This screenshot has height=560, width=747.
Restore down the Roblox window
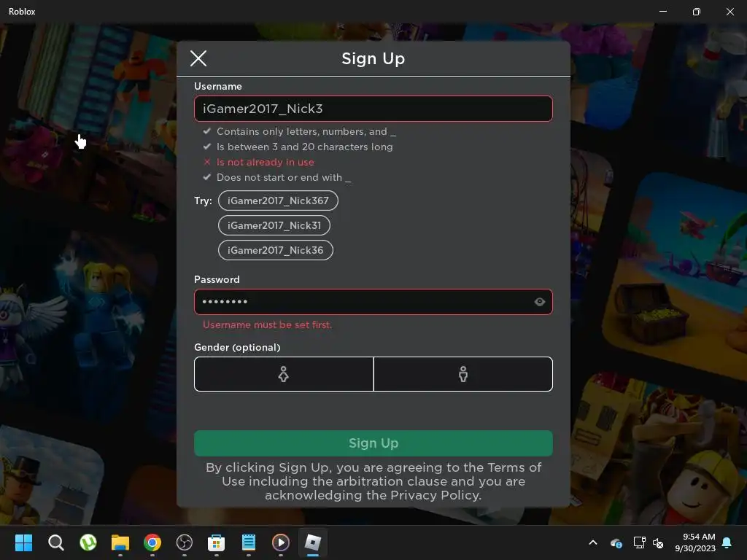[x=696, y=12]
